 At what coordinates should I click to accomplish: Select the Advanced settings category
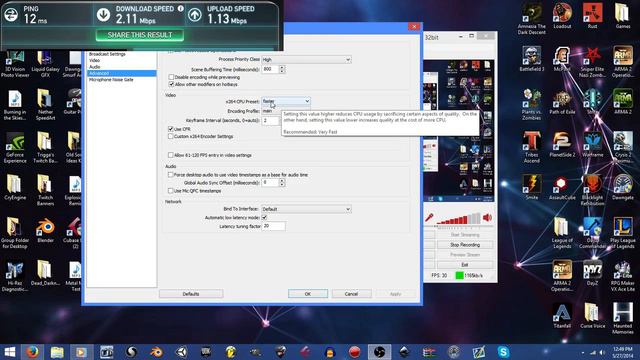121,73
